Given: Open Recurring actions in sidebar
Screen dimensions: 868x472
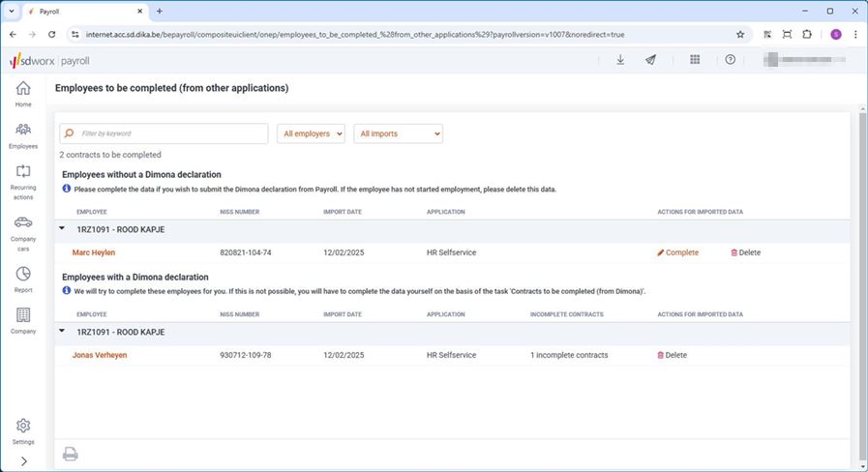Looking at the screenshot, I should click(x=23, y=172).
